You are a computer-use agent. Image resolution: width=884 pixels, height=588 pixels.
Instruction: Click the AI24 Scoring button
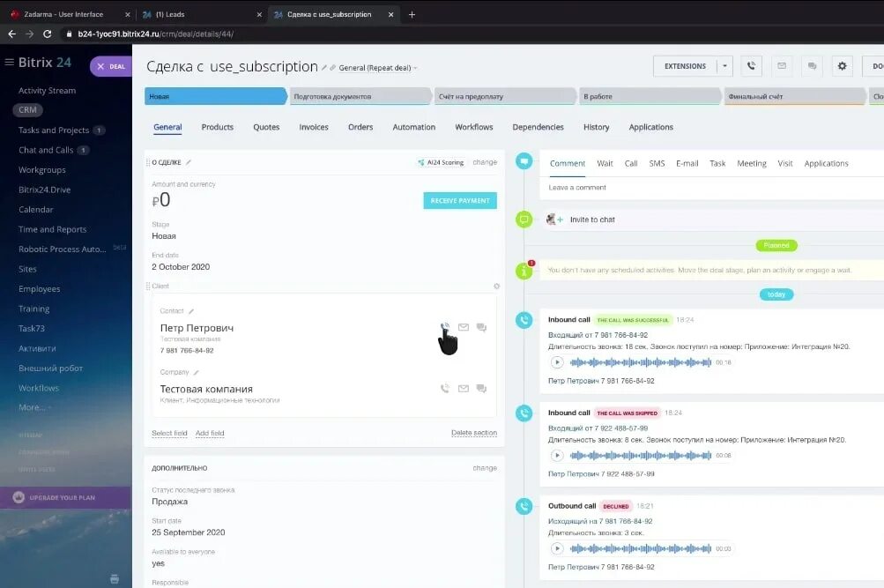pos(441,162)
